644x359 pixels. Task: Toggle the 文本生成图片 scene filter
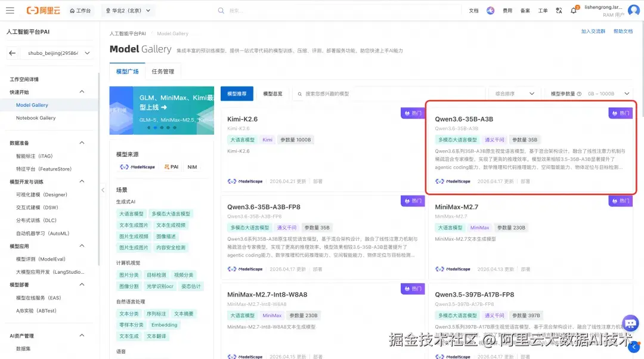134,225
